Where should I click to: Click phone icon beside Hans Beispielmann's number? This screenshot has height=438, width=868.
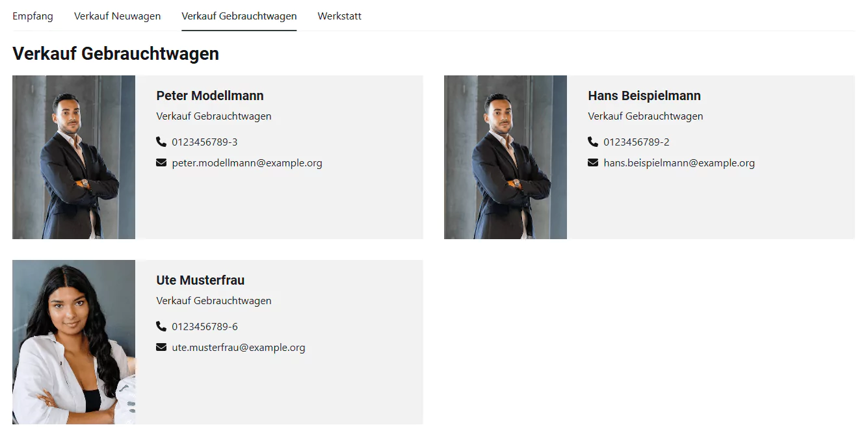pos(593,142)
